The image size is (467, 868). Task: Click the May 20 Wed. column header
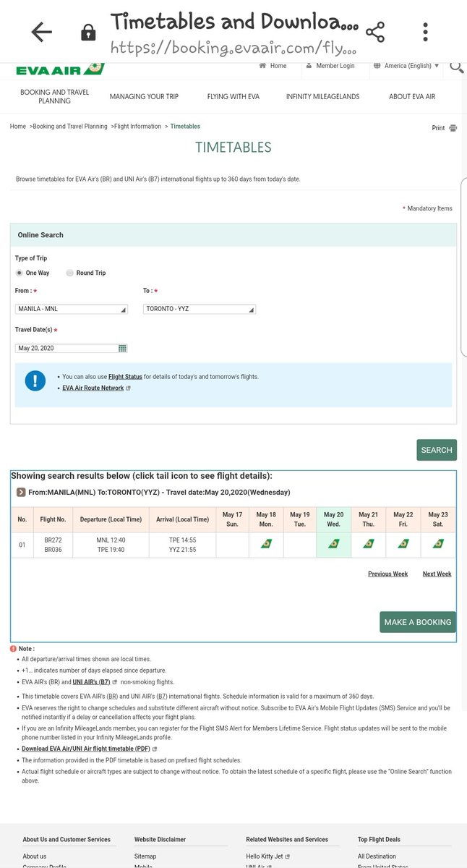coord(333,519)
